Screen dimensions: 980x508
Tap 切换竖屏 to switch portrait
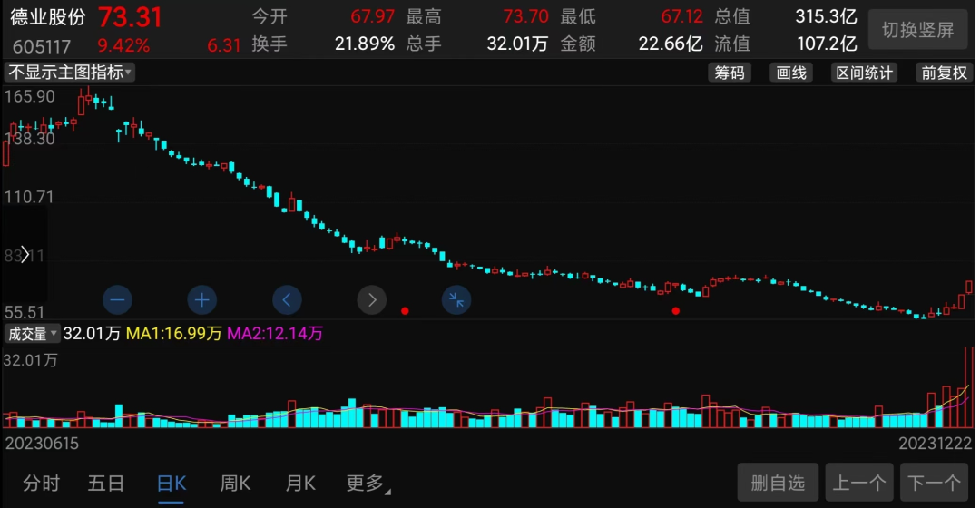click(917, 30)
